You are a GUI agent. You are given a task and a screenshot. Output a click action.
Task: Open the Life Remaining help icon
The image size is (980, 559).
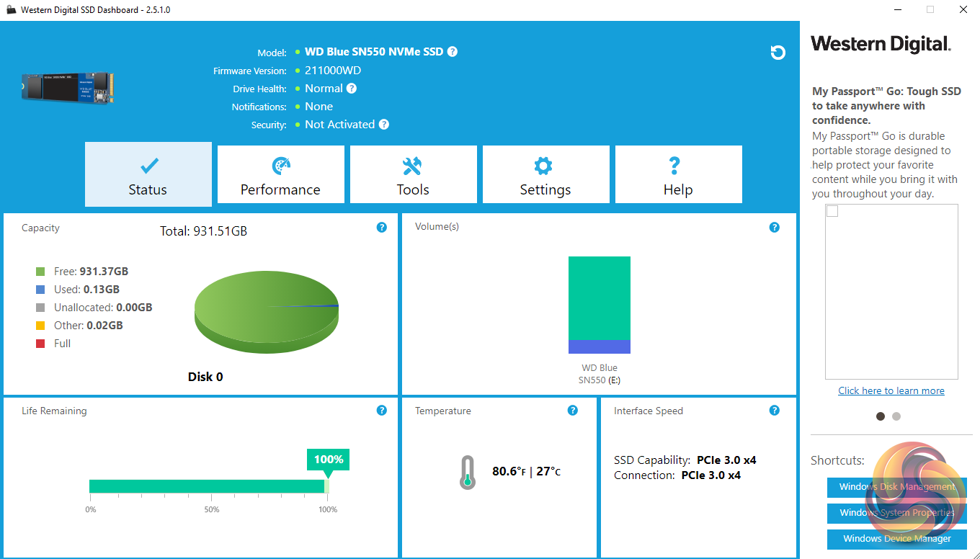coord(382,411)
